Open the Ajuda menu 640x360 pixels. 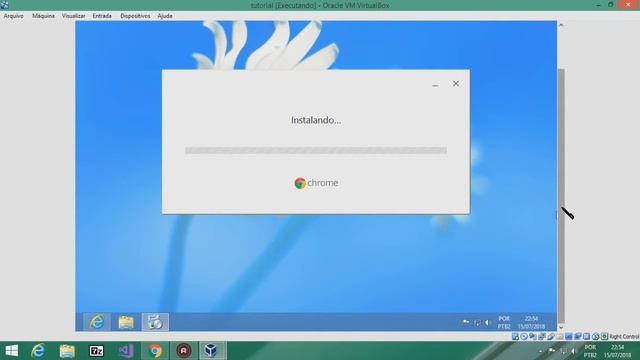click(165, 16)
